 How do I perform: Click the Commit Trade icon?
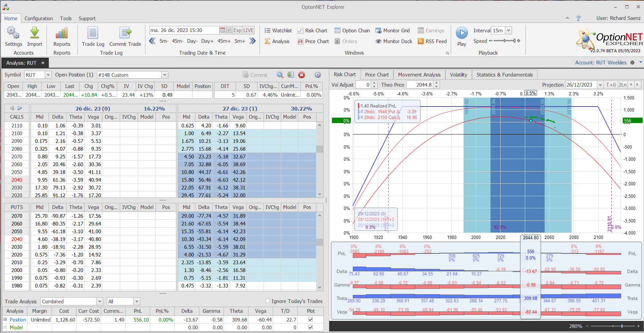(125, 33)
